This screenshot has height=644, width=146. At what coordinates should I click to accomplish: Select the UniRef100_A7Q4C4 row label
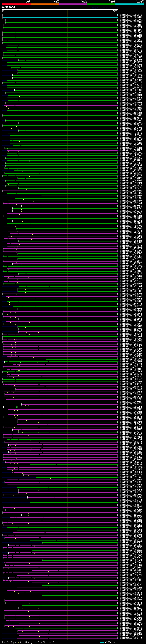[x=131, y=95]
